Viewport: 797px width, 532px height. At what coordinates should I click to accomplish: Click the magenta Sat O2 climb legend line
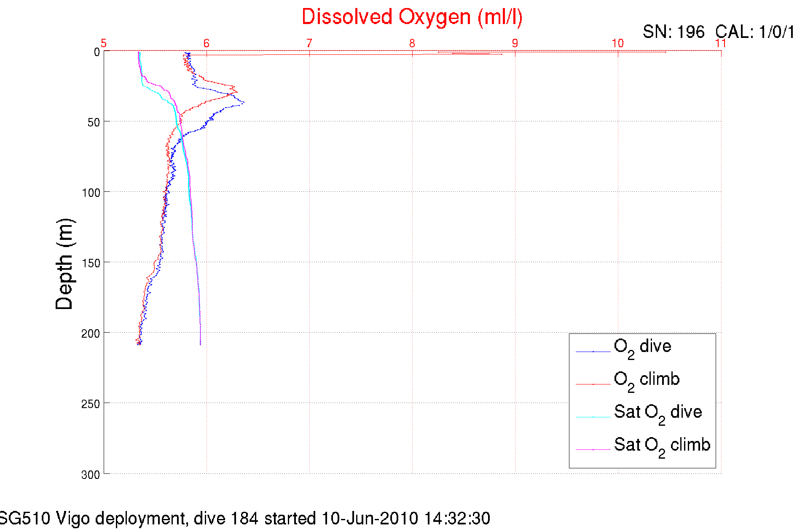tap(593, 450)
